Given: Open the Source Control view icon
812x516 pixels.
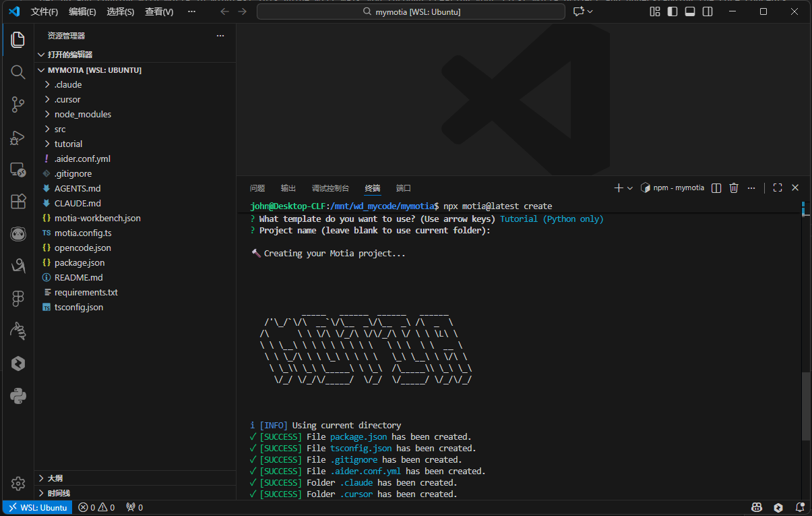Looking at the screenshot, I should [18, 105].
